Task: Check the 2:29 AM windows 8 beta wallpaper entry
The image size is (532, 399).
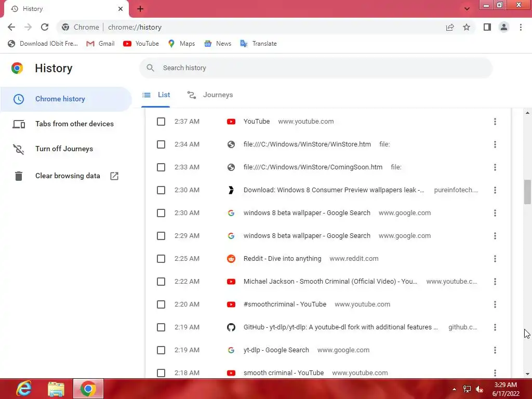Action: [161, 236]
